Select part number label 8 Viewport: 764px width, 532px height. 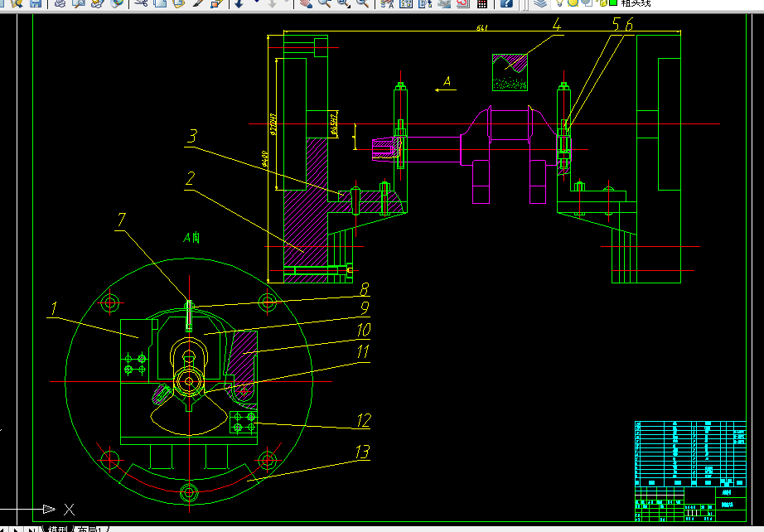365,289
